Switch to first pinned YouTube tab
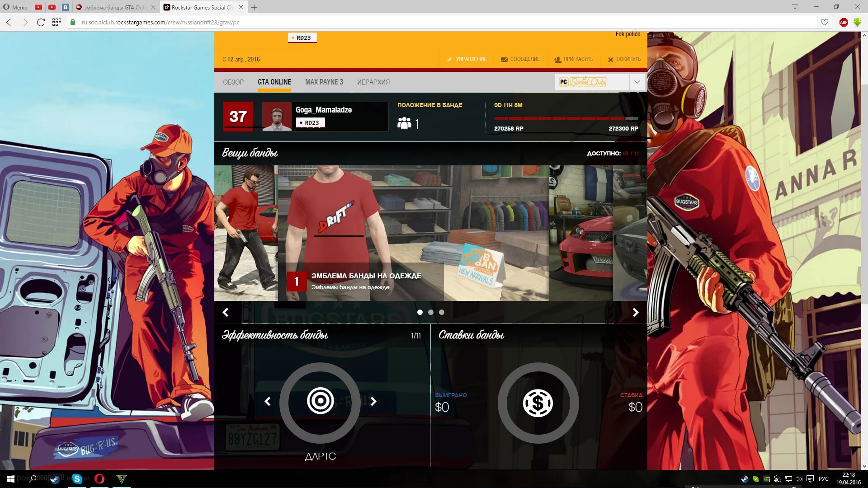The width and height of the screenshot is (868, 488). pyautogui.click(x=38, y=7)
